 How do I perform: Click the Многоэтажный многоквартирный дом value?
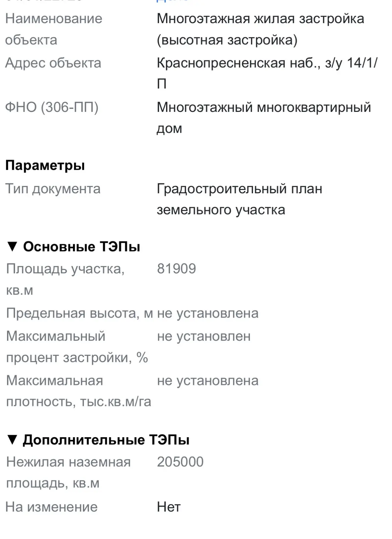pos(264,118)
